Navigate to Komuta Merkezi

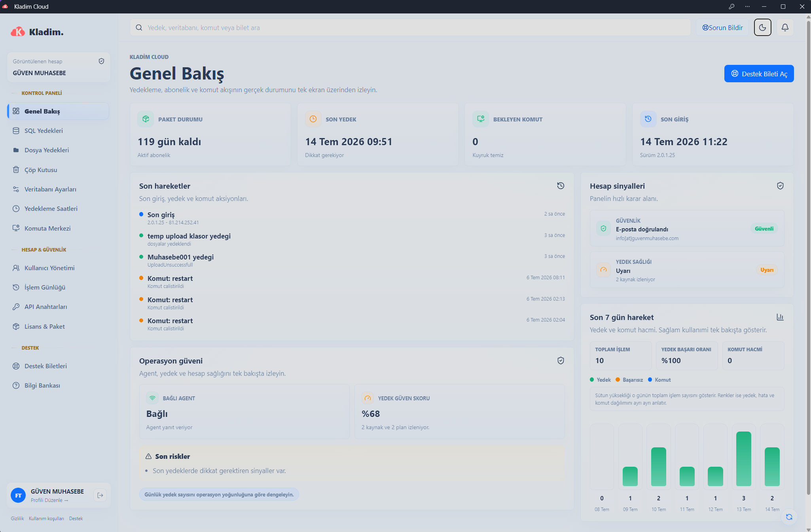click(x=58, y=229)
